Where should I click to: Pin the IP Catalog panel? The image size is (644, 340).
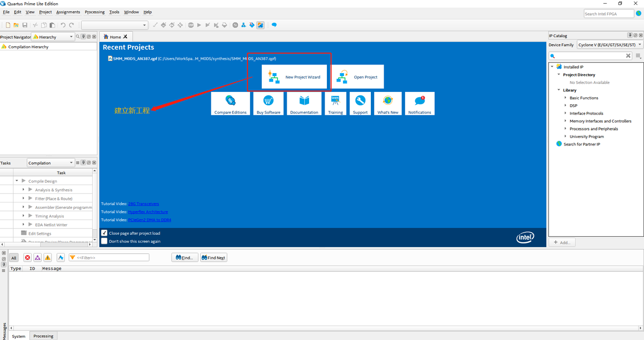pyautogui.click(x=629, y=35)
